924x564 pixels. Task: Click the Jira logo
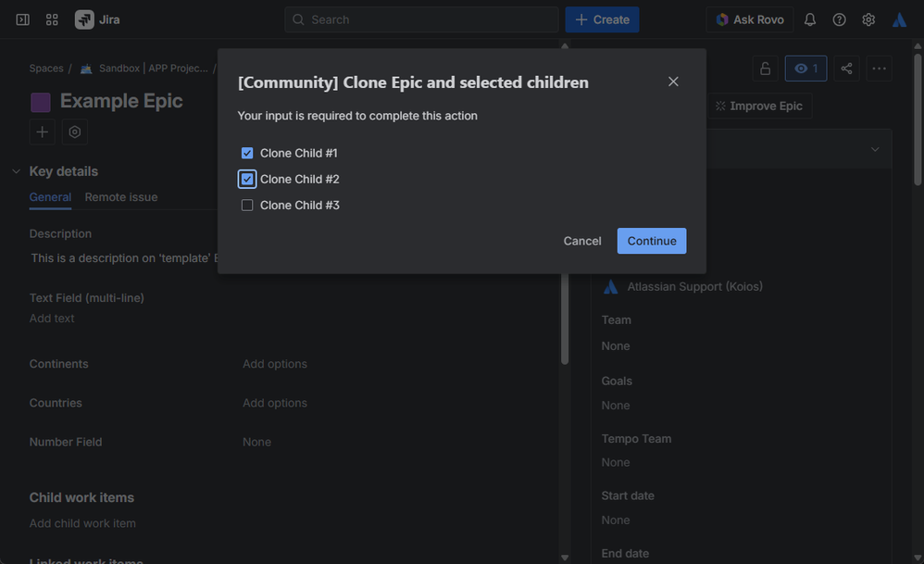click(97, 19)
